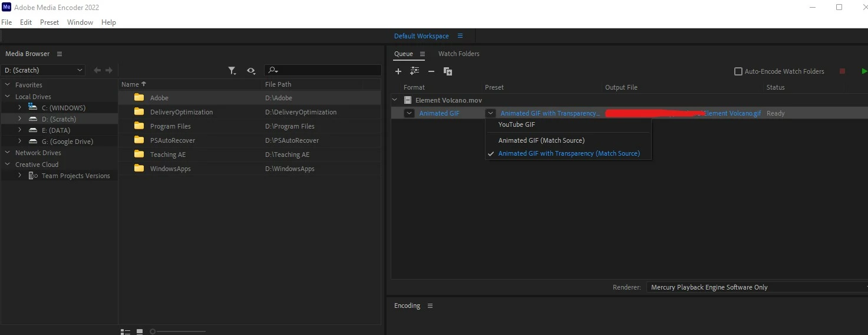
Task: Collapse the Network Drives section
Action: point(8,153)
